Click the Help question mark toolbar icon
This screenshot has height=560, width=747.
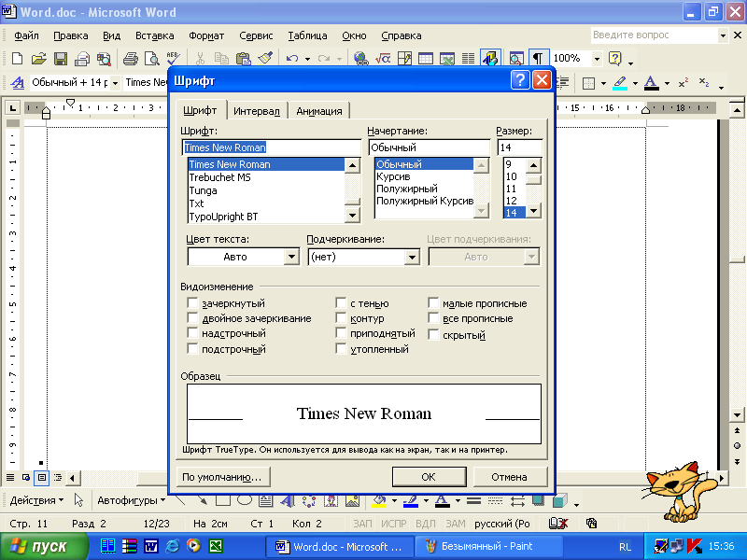coord(615,59)
